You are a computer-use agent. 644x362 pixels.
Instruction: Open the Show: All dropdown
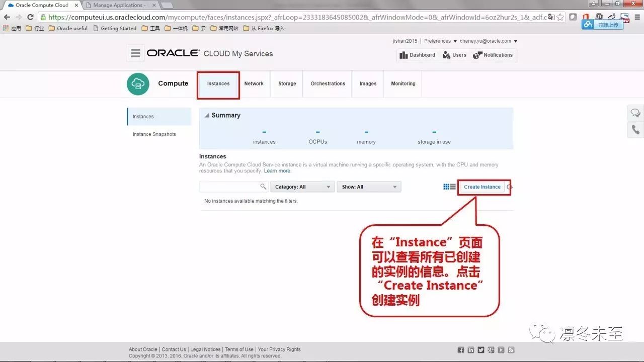click(x=369, y=187)
